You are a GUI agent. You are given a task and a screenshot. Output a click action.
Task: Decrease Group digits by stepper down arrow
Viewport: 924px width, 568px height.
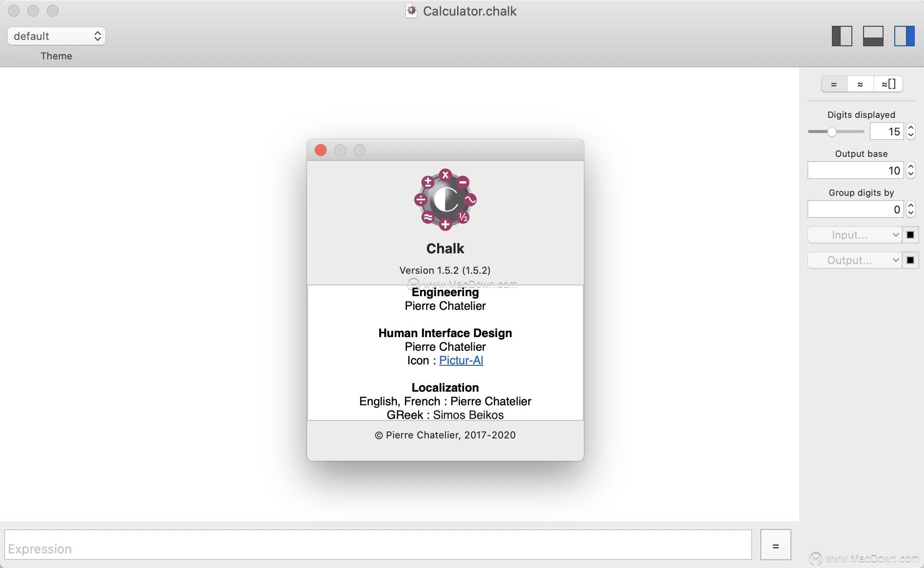(911, 213)
